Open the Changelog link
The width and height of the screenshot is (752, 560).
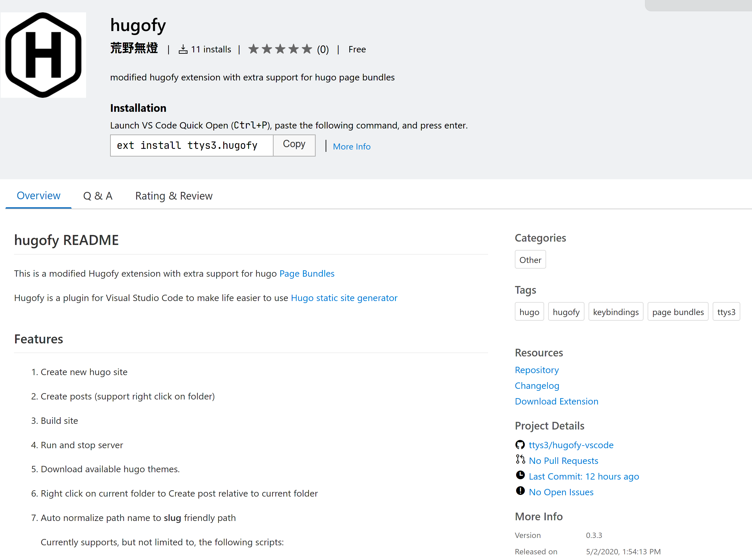[x=537, y=385]
